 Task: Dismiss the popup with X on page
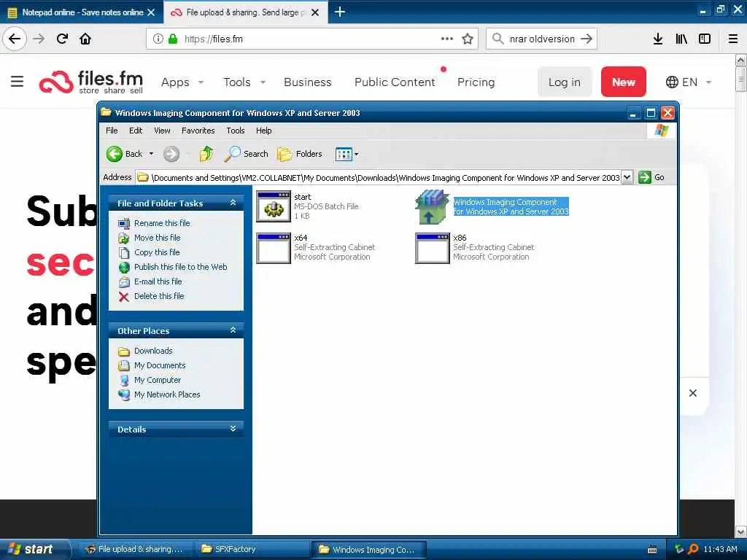(693, 393)
